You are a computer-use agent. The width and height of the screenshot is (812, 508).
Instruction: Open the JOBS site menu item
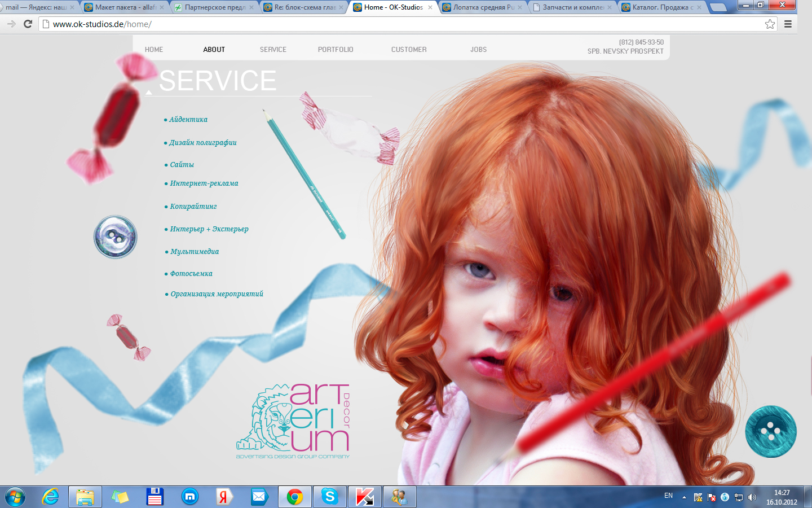(479, 50)
